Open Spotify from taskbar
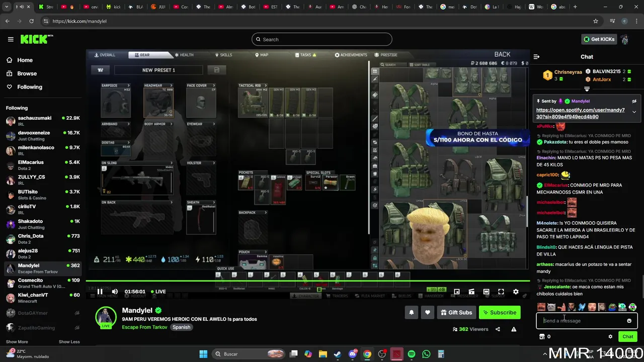This screenshot has height=362, width=644. tap(412, 354)
